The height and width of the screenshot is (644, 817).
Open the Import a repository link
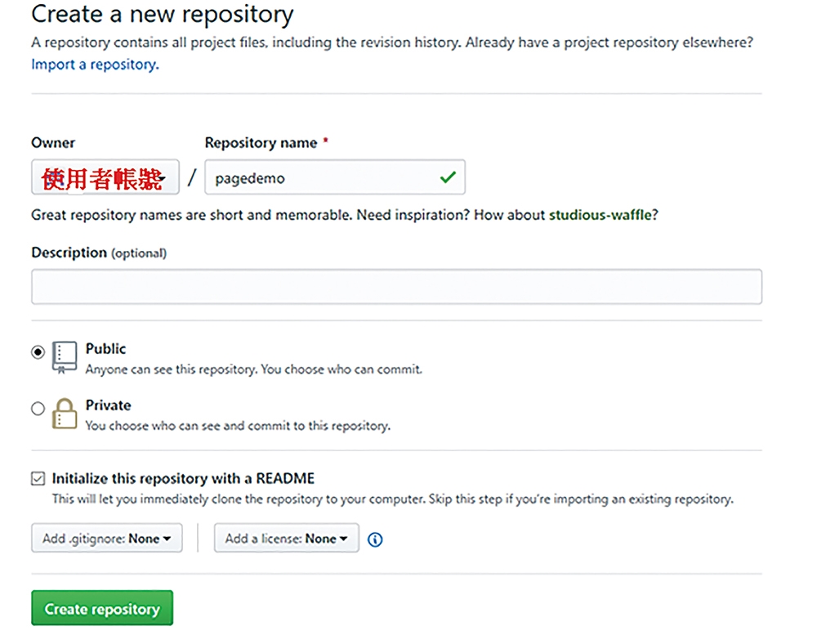coord(95,65)
